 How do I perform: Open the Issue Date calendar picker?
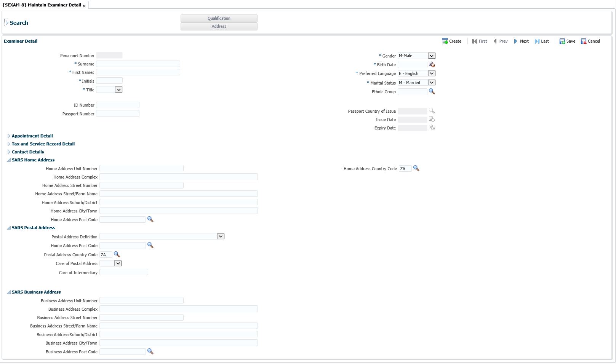tap(431, 119)
